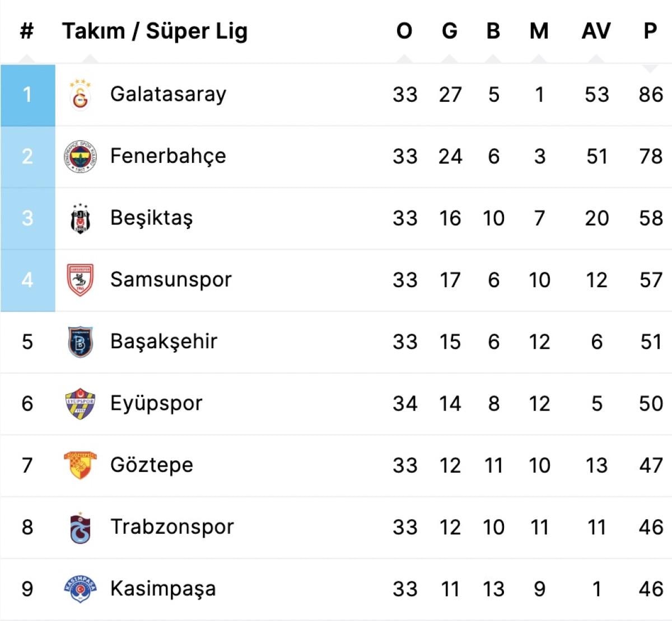Sort standings by AV goal difference header
672x621 pixels.
[596, 31]
